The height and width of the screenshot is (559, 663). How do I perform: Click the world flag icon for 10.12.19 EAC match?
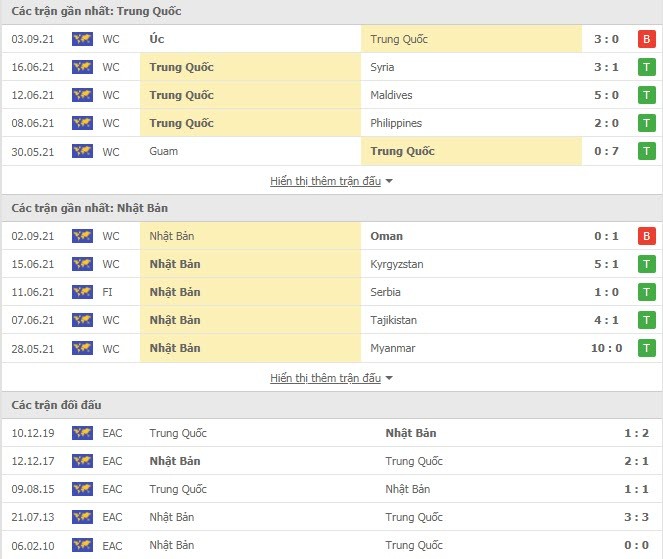click(82, 433)
